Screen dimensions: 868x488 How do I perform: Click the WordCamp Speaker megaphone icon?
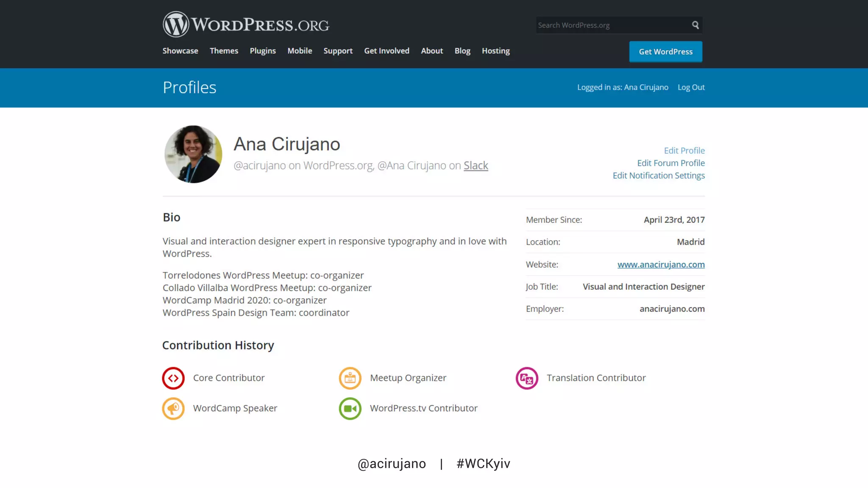(x=173, y=408)
